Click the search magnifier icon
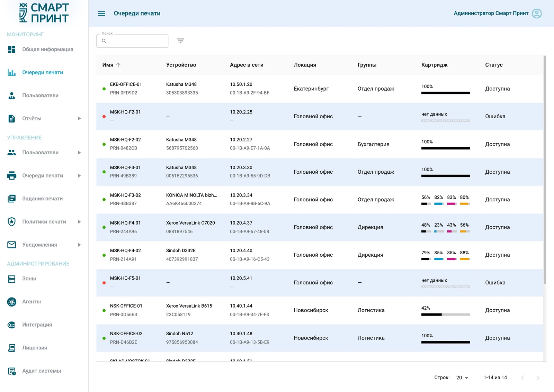The height and width of the screenshot is (392, 554). pos(104,41)
